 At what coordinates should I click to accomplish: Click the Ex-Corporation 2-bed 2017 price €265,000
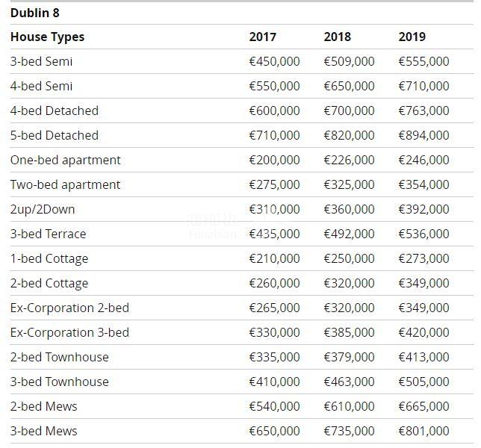274,308
